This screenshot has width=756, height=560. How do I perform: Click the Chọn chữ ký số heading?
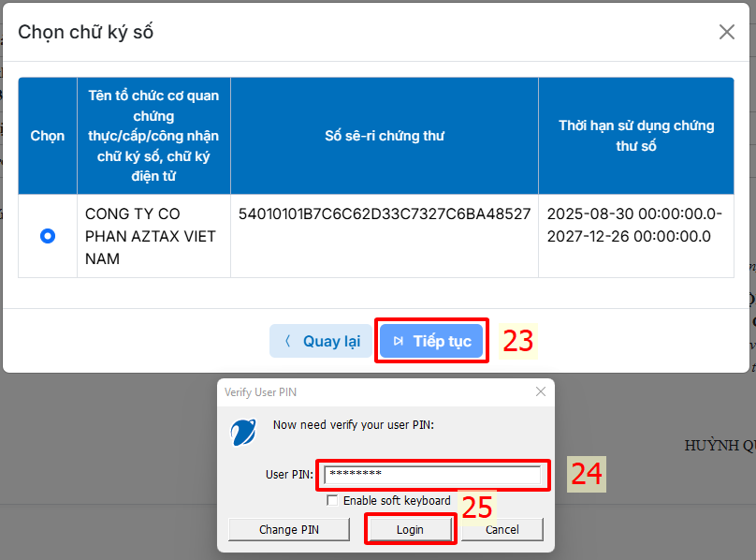86,32
